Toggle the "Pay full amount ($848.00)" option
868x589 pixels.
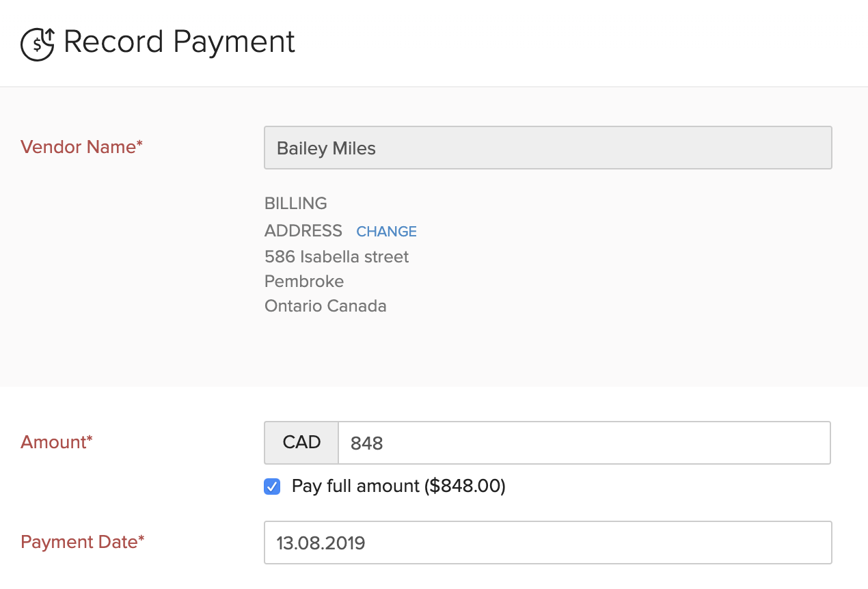pos(271,486)
